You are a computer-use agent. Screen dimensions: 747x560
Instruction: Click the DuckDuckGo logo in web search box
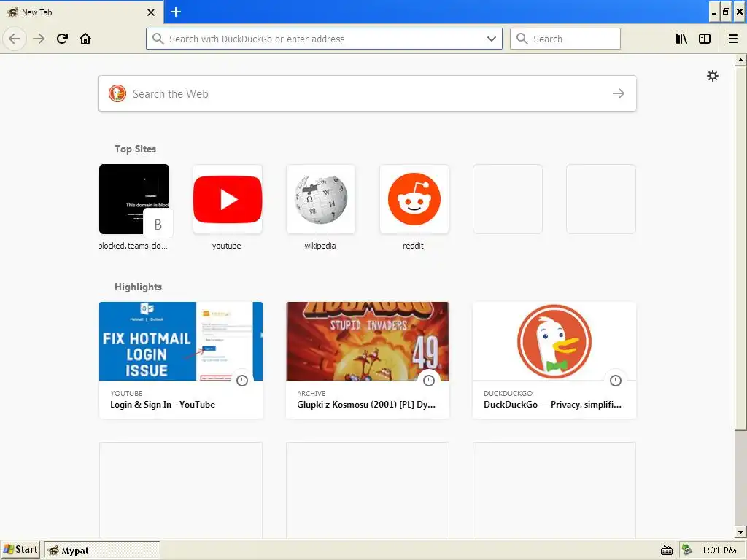[x=117, y=93]
